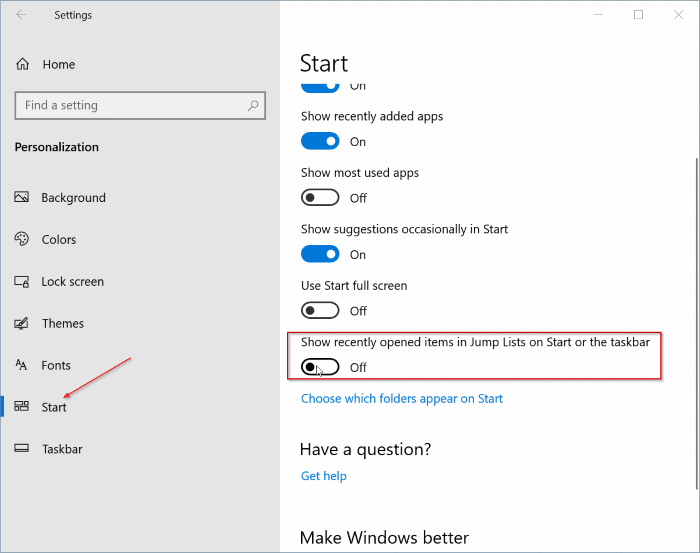
Task: Click the Personalization heading text
Action: pyautogui.click(x=57, y=147)
